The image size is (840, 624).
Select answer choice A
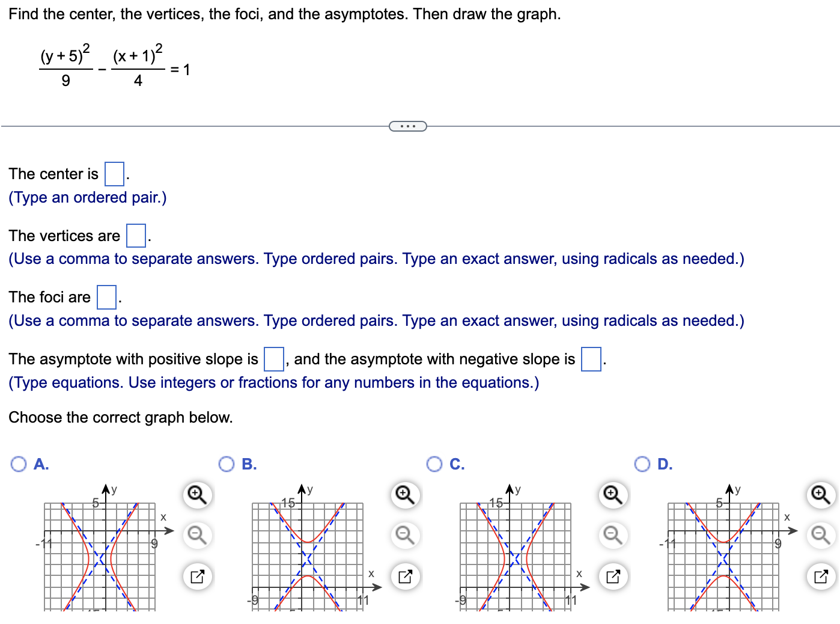coord(19,463)
